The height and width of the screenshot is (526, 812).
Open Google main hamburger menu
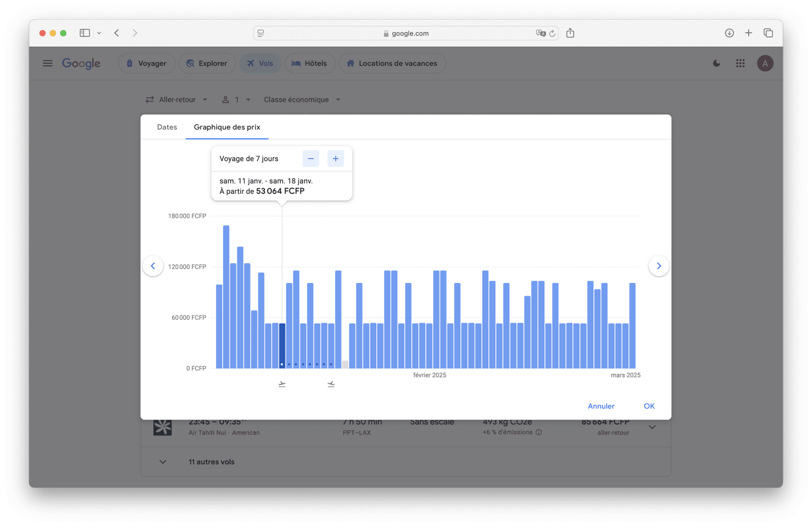click(48, 63)
